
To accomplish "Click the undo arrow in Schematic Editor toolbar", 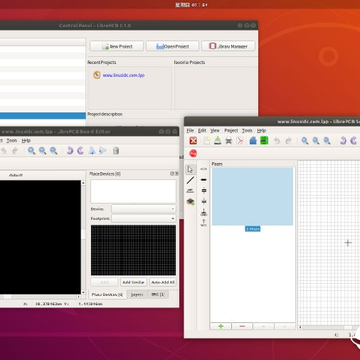I will (x=277, y=141).
